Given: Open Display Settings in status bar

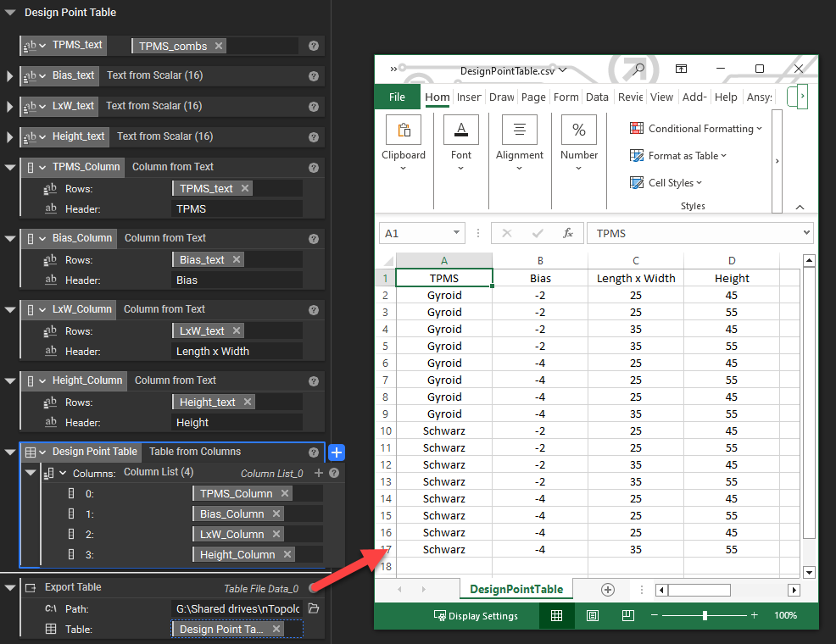Looking at the screenshot, I should [x=477, y=616].
